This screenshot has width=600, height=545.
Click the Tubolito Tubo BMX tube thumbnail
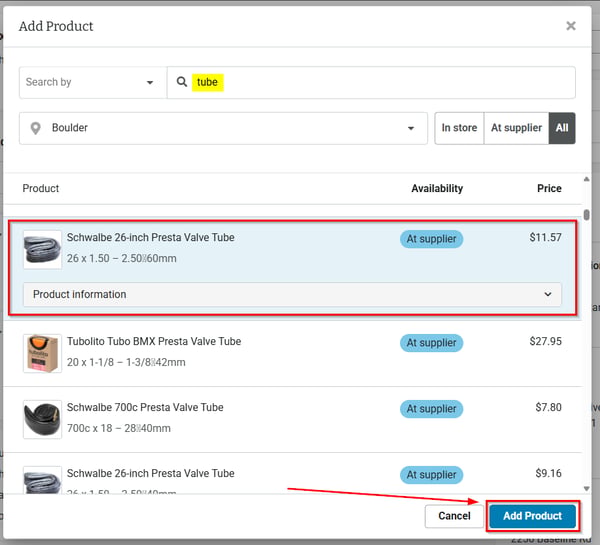click(x=42, y=353)
